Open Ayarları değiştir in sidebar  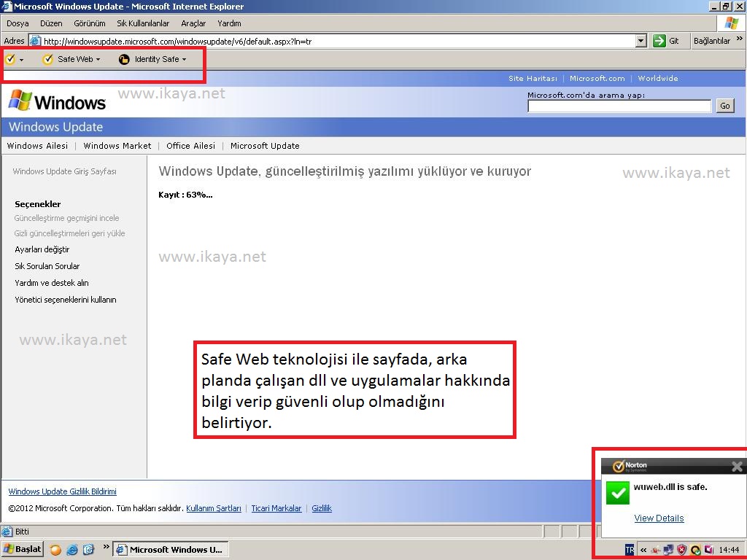pos(42,249)
